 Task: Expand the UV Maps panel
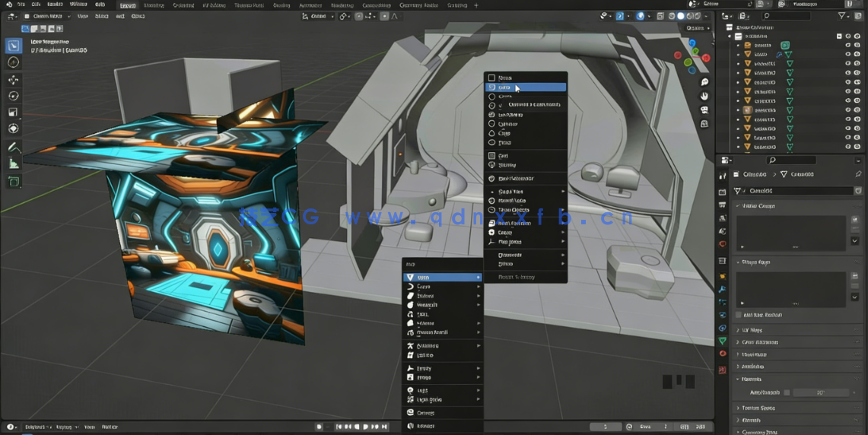coord(750,330)
